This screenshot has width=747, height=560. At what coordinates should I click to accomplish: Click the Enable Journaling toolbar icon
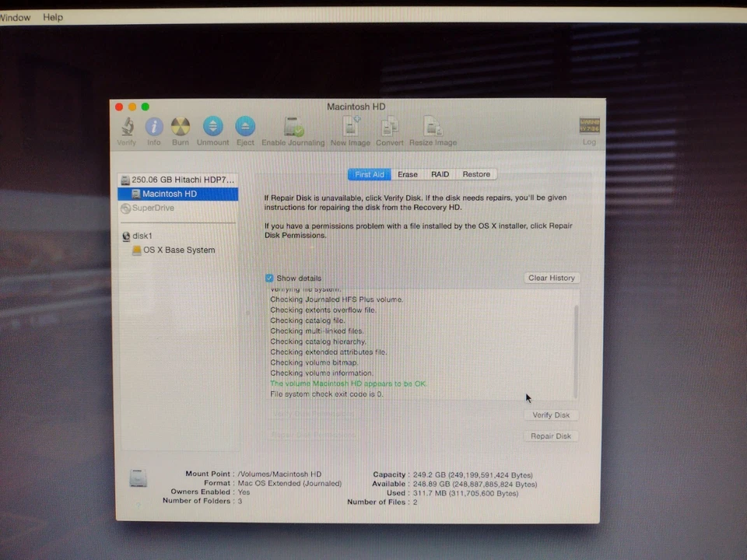coord(293,128)
